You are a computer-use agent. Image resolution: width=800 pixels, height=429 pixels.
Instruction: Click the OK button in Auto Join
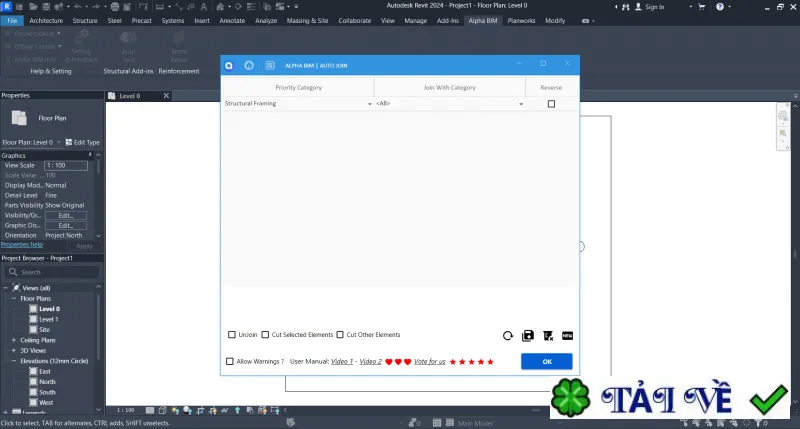click(546, 361)
